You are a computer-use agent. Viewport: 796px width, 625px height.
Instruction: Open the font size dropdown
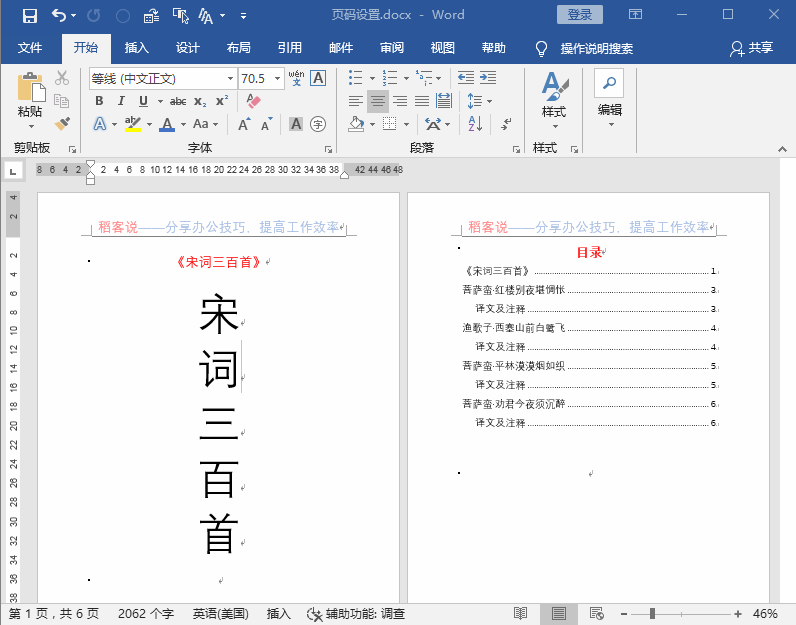click(x=277, y=78)
